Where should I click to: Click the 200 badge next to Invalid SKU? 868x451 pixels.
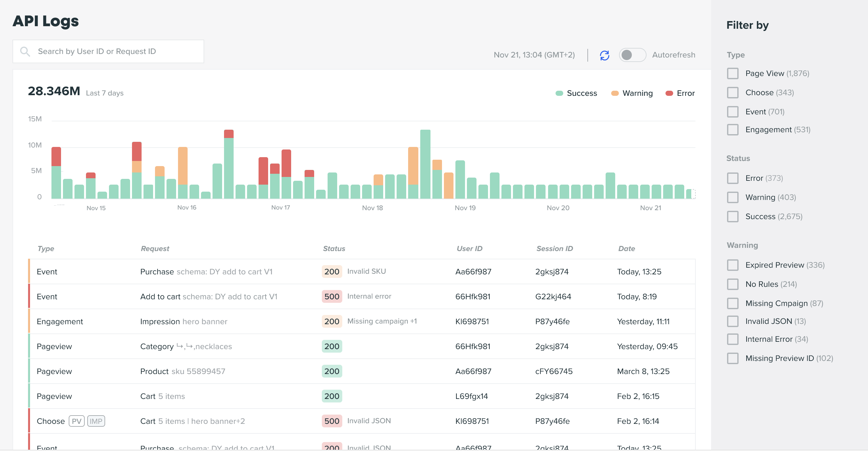click(331, 271)
